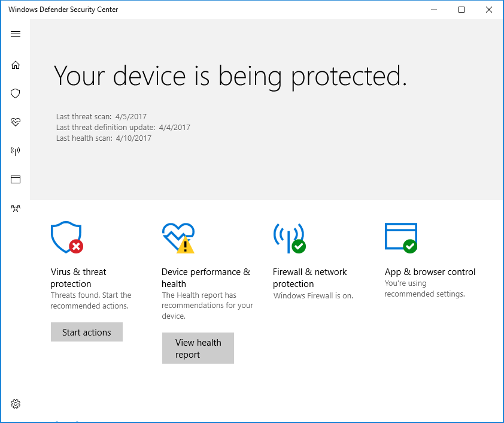Open the hamburger navigation menu
The width and height of the screenshot is (504, 423).
[x=16, y=34]
